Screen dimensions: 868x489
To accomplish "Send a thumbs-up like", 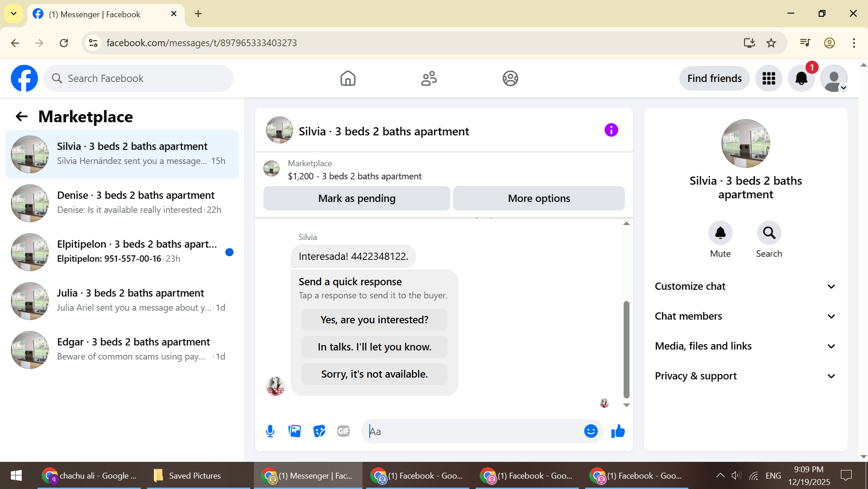I will click(618, 431).
